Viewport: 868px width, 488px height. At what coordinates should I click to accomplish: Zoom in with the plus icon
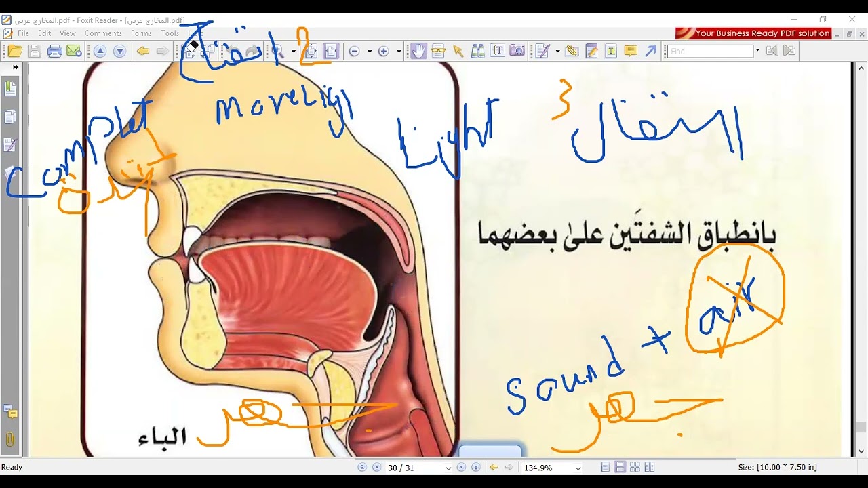point(383,51)
